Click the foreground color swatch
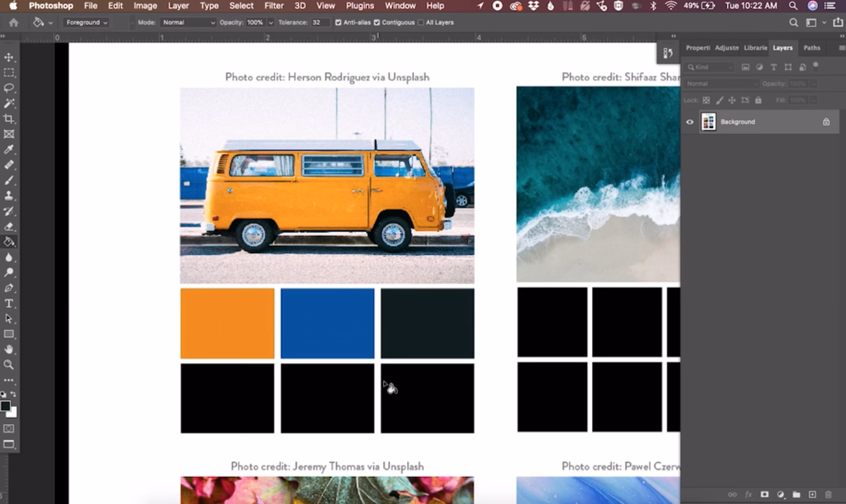Viewport: 846px width, 504px height. coord(6,406)
